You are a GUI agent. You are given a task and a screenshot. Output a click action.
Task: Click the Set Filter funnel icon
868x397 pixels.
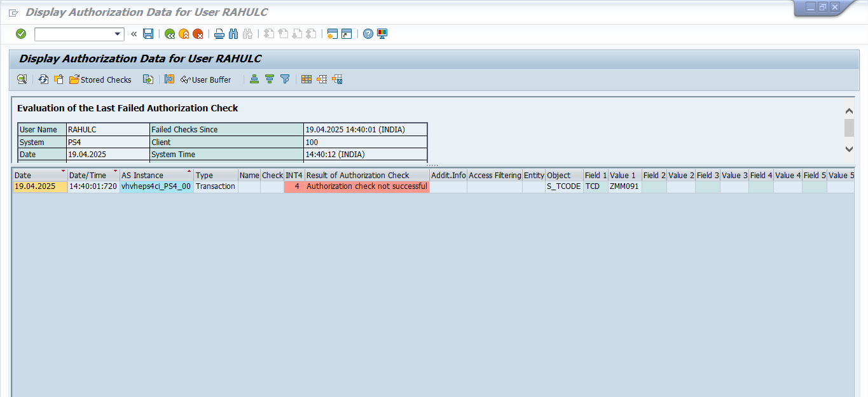click(x=285, y=80)
